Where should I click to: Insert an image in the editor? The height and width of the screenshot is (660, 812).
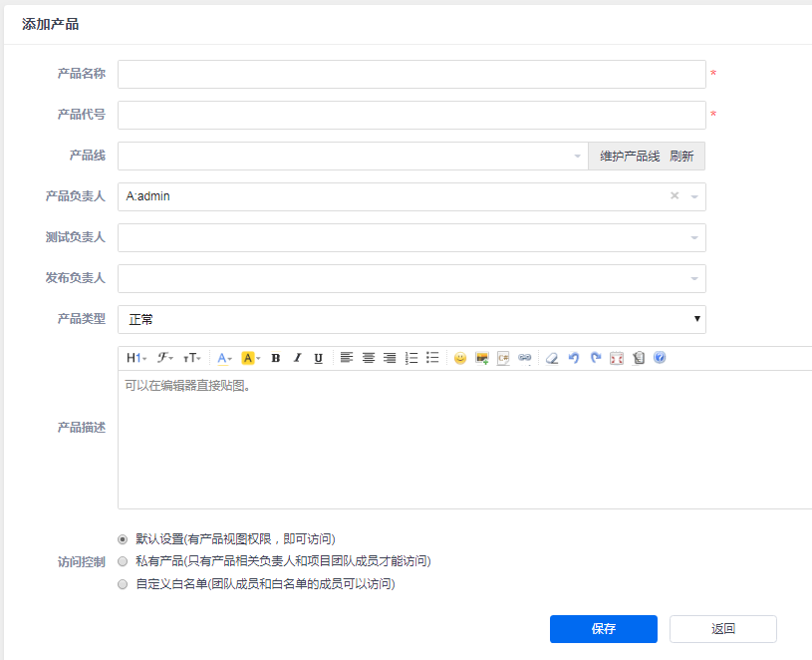coord(482,358)
